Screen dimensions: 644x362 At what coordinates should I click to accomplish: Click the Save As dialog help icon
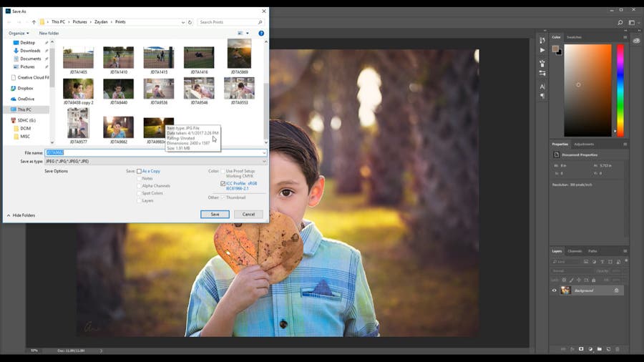[261, 33]
